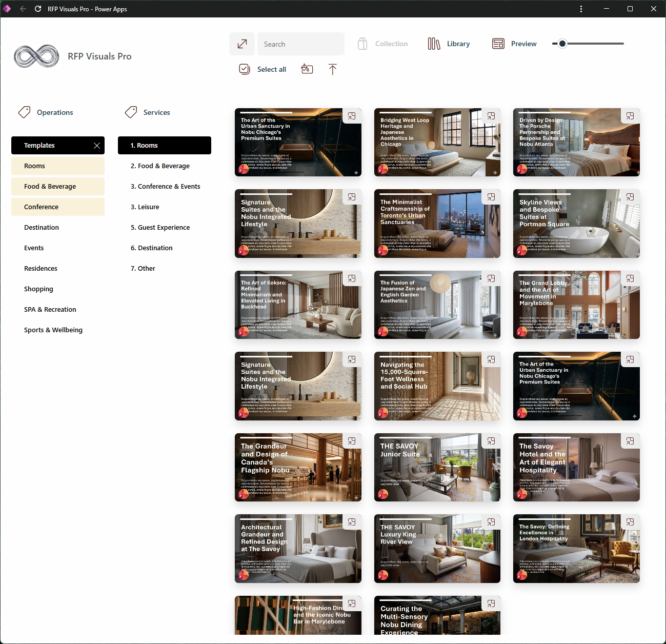Click the Services heading label

157,112
